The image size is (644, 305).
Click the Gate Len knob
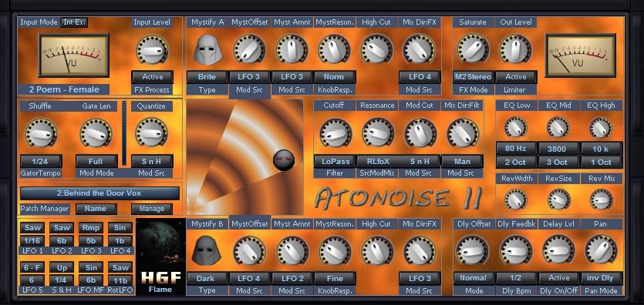click(96, 132)
